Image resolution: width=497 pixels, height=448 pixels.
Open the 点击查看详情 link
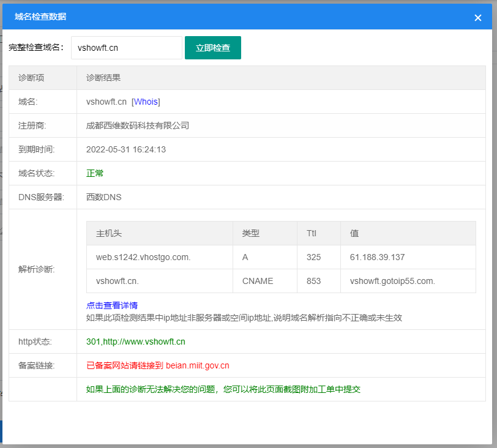point(112,305)
